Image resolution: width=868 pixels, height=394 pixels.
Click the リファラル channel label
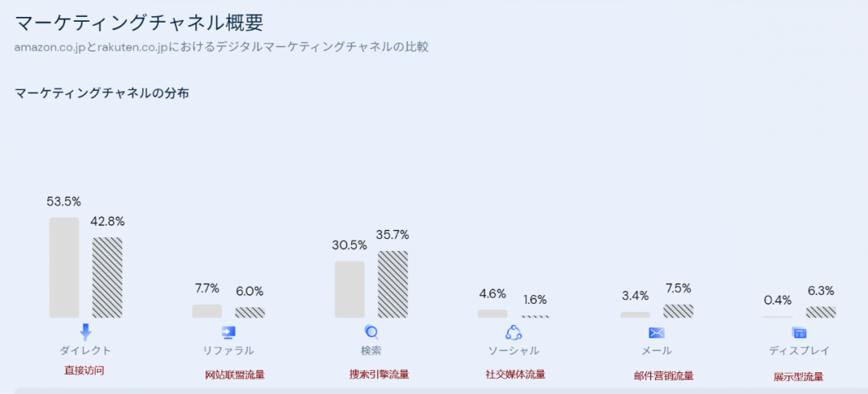228,351
